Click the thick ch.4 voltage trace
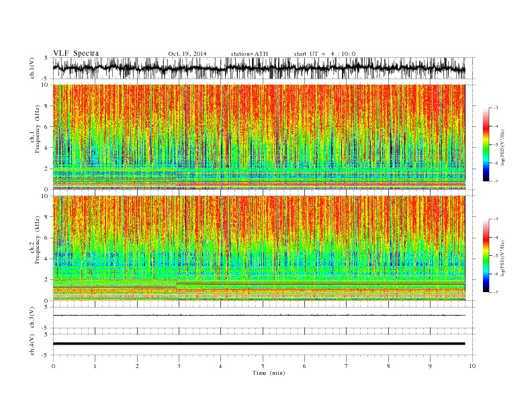Image resolution: width=532 pixels, height=411 pixels. point(259,344)
